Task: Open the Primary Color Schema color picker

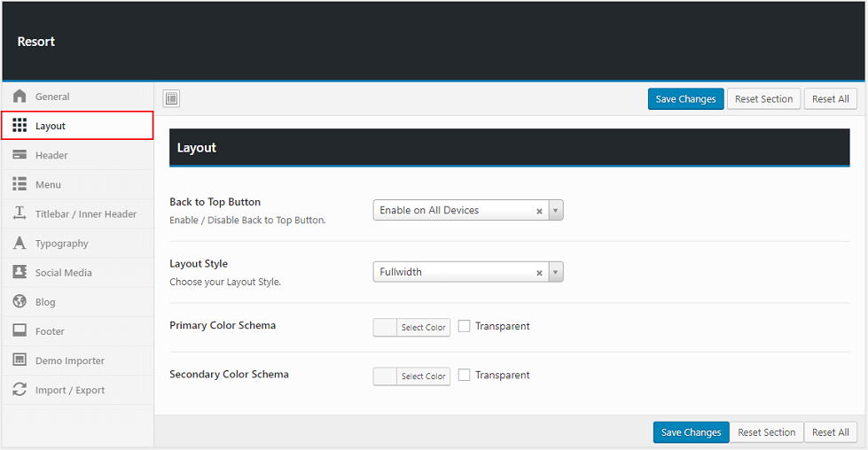Action: (411, 327)
